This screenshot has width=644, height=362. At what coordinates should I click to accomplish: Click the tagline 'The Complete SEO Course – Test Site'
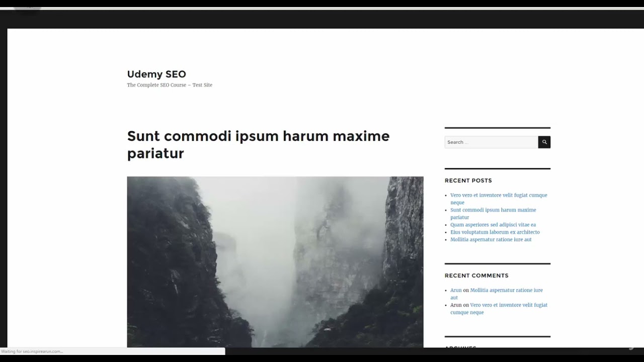pyautogui.click(x=170, y=85)
